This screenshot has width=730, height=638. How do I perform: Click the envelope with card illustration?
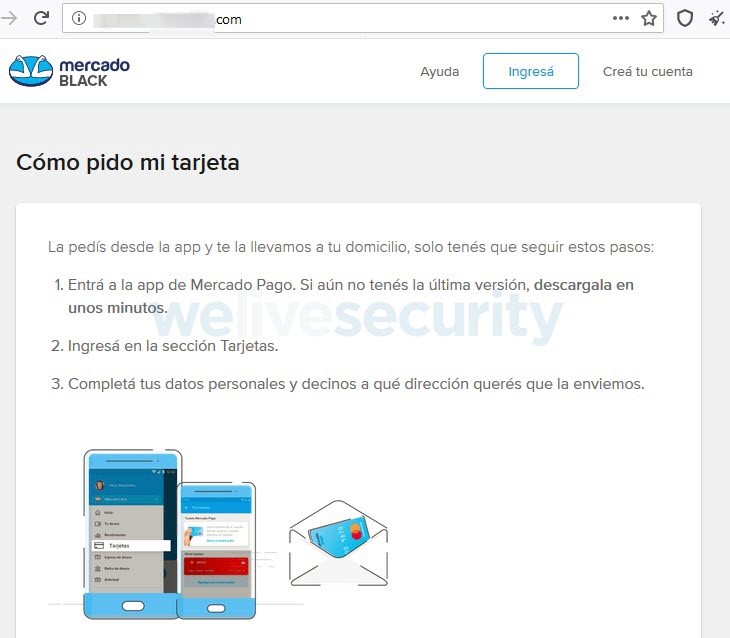[338, 543]
